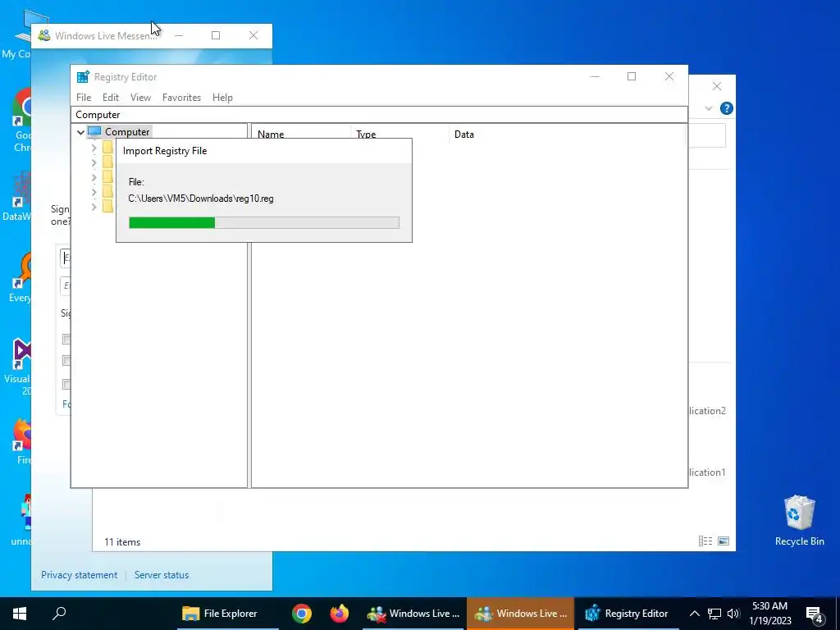Select the Computer tree item
The height and width of the screenshot is (630, 840).
tap(127, 132)
